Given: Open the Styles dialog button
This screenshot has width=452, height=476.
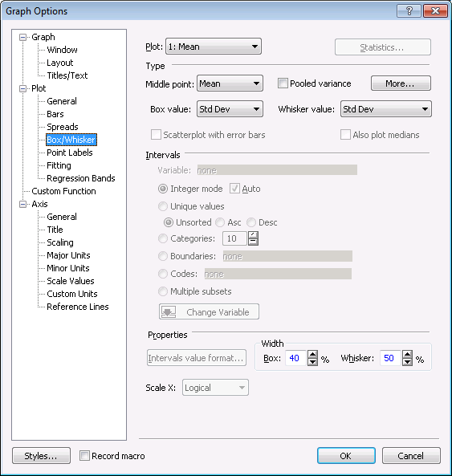Looking at the screenshot, I should [41, 456].
